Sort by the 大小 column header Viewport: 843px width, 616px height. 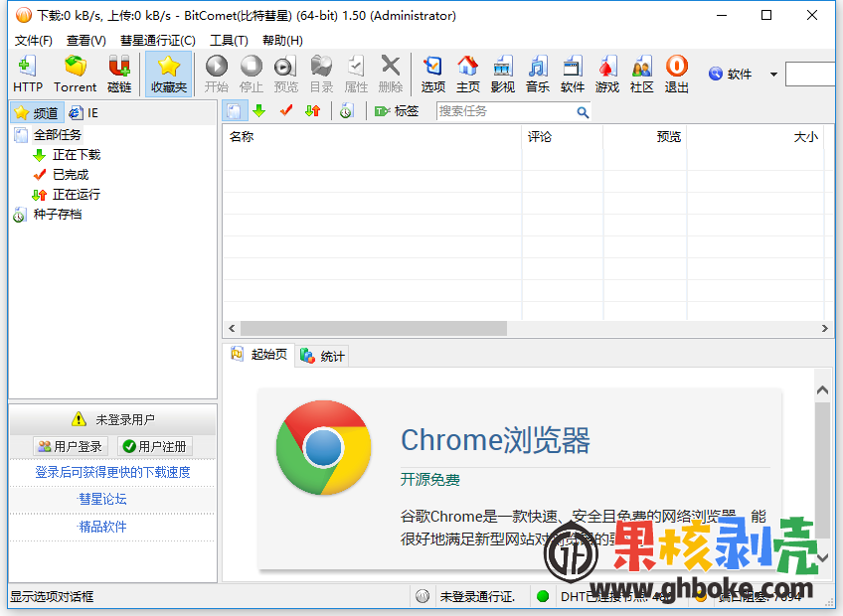[x=756, y=136]
